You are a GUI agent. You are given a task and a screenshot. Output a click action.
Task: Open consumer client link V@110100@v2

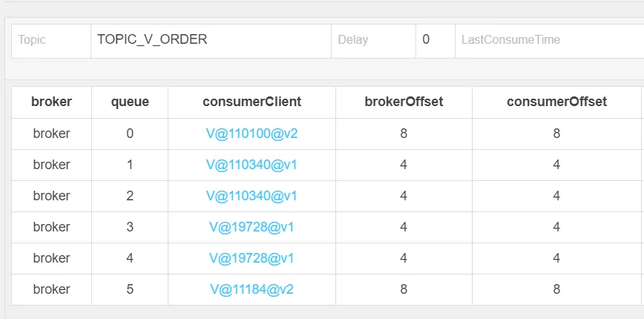252,134
